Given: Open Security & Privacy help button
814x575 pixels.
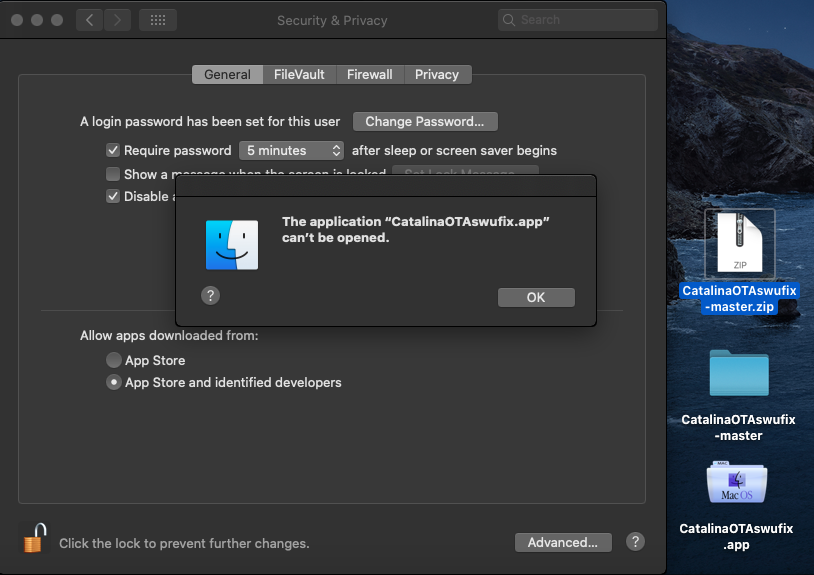Looking at the screenshot, I should pyautogui.click(x=635, y=542).
